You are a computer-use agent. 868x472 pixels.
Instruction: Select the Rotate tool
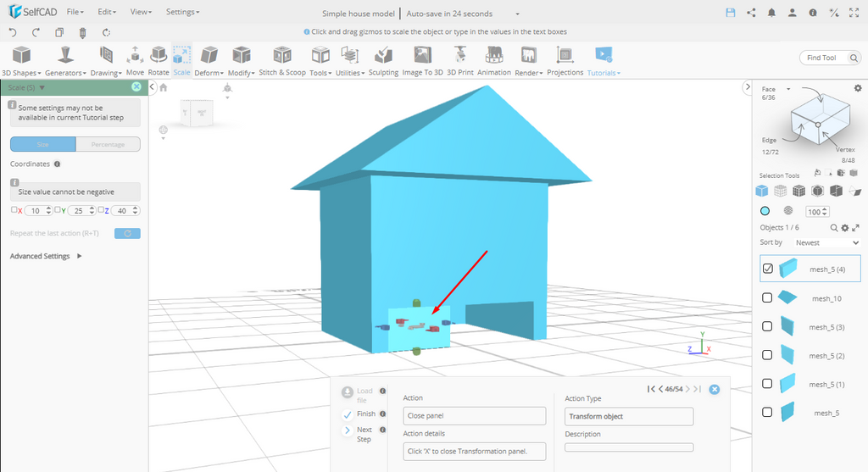[159, 60]
